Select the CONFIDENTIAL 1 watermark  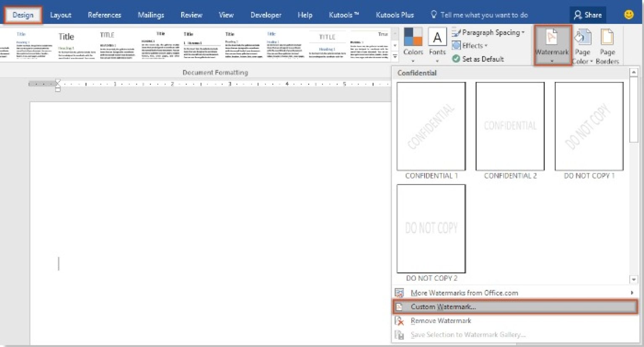point(431,126)
